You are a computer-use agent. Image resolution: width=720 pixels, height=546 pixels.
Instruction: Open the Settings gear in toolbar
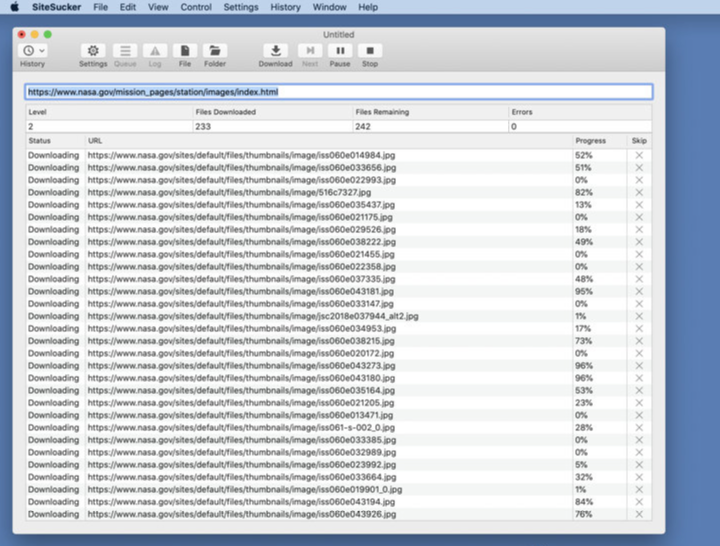click(93, 51)
